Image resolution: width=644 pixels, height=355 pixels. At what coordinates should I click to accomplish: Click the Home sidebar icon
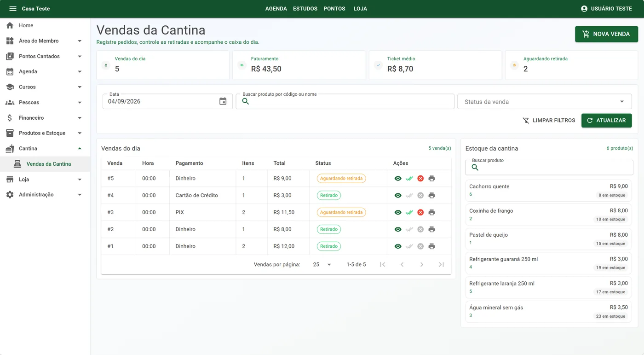[10, 25]
